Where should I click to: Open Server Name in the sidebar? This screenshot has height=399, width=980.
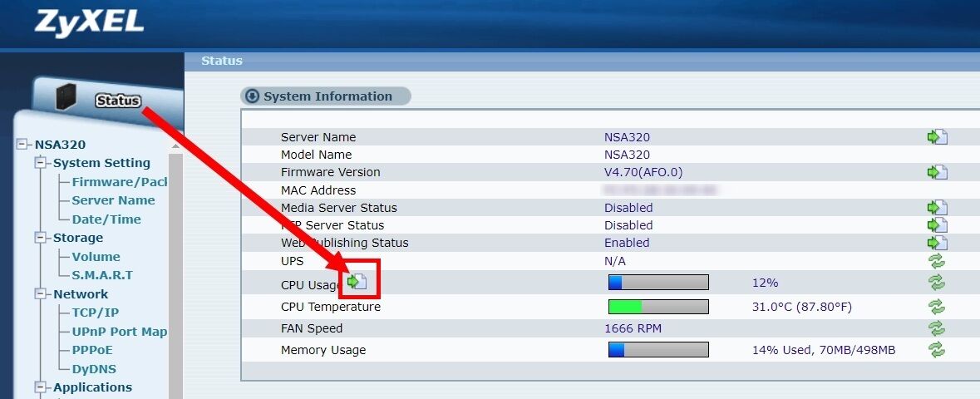tap(113, 201)
